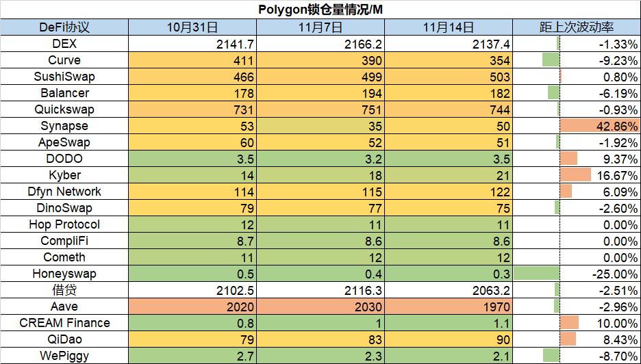Select the -6.19% change cell
The image size is (641, 364).
577,93
